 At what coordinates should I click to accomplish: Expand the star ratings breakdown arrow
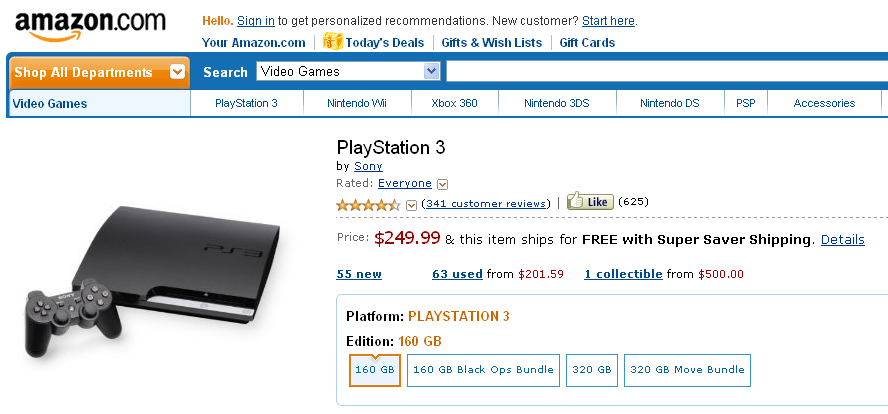pos(412,205)
